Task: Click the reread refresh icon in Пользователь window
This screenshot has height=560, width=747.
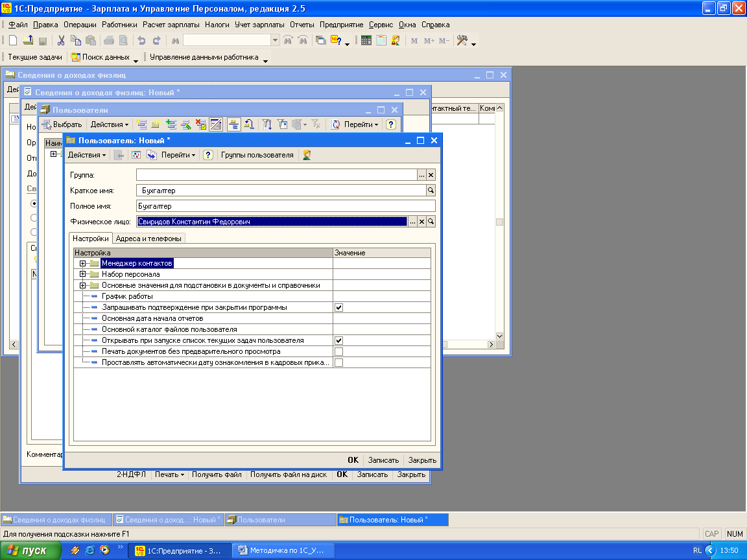Action: [x=136, y=155]
